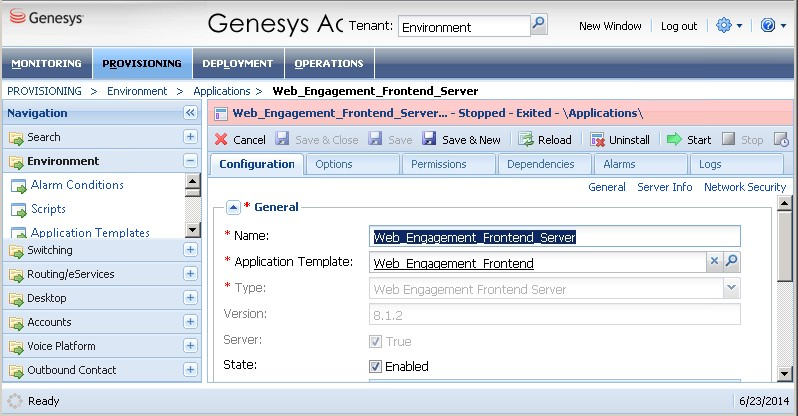Expand the Accounts section
798x416 pixels.
pos(190,321)
